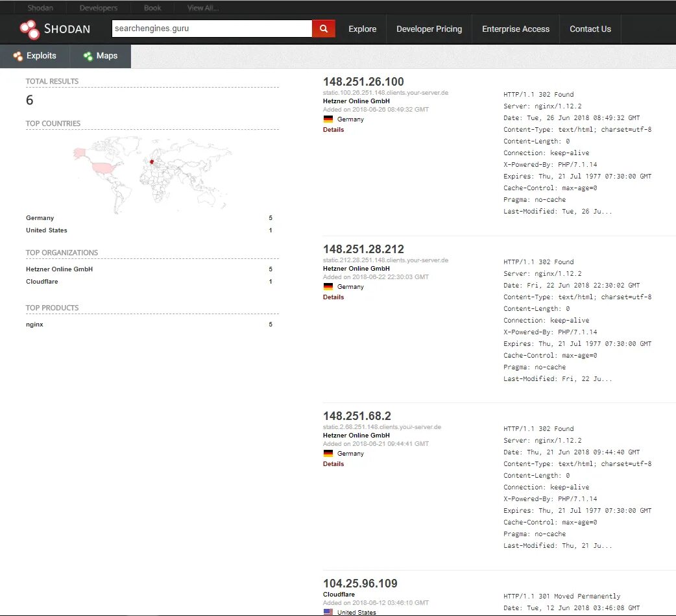
Task: Click Cloudflare under 104.25.96.109
Action: 339,594
